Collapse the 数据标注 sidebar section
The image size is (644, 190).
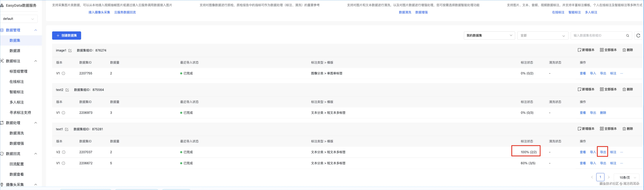click(x=36, y=61)
